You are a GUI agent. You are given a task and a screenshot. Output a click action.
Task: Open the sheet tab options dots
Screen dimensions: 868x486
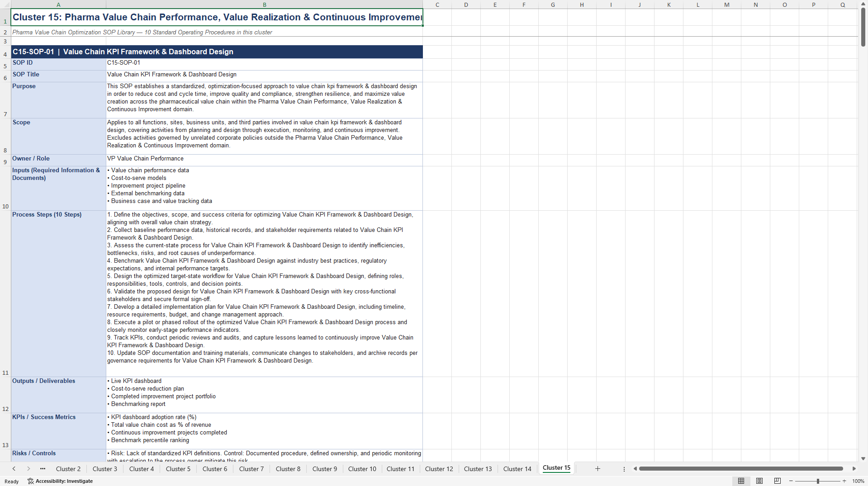[x=624, y=469]
